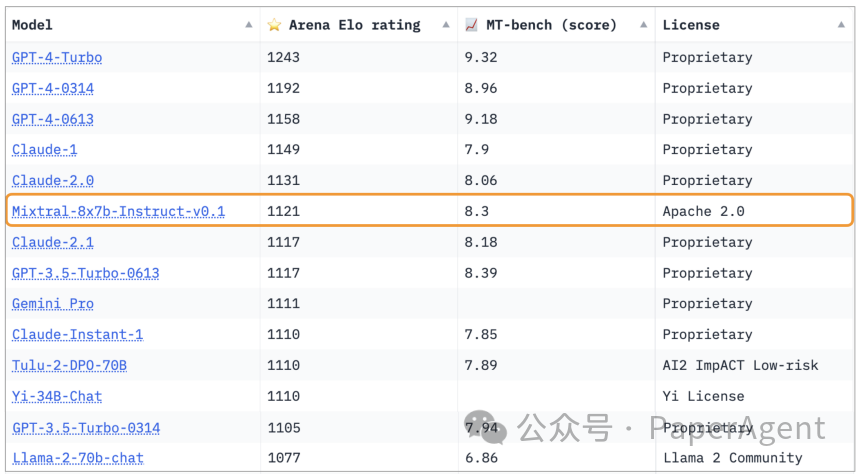This screenshot has width=862, height=474.
Task: Open the Gemini Pro model link
Action: (53, 304)
